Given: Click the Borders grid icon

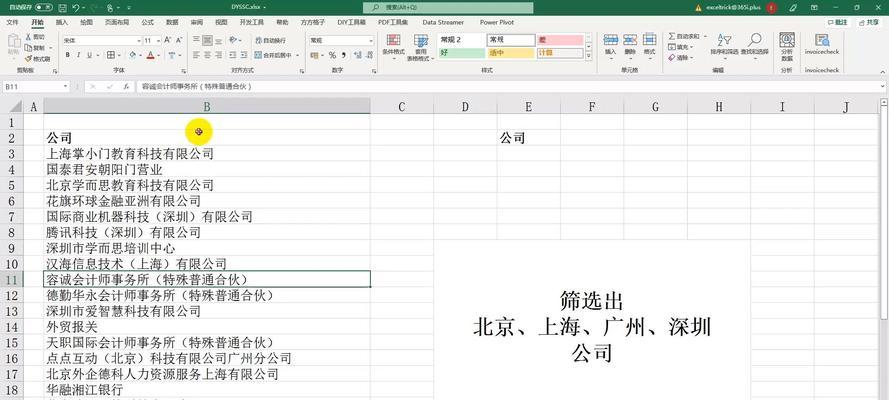Looking at the screenshot, I should tap(111, 56).
